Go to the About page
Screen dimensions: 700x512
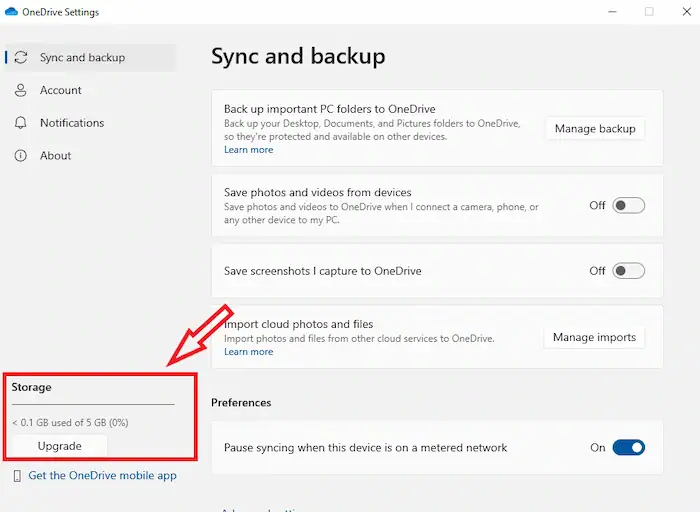(55, 156)
